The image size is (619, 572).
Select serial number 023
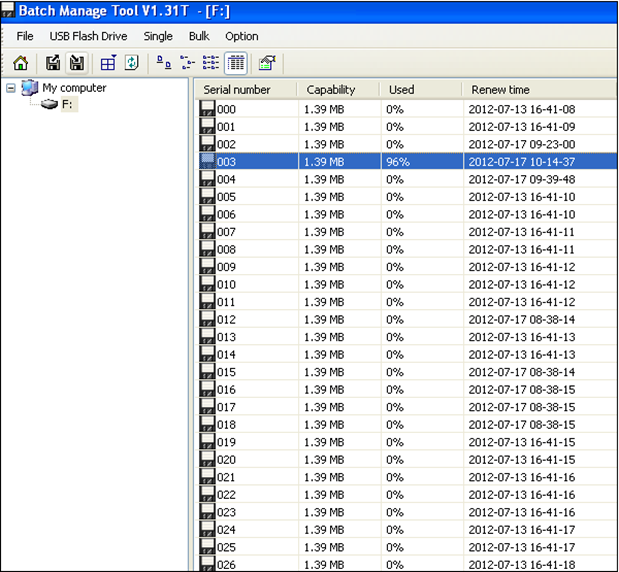tap(226, 512)
